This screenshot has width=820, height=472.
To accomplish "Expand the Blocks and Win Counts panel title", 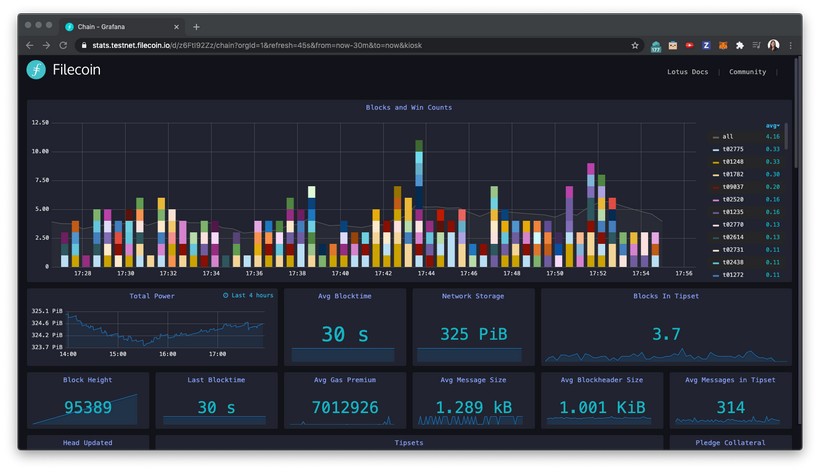I will [409, 107].
